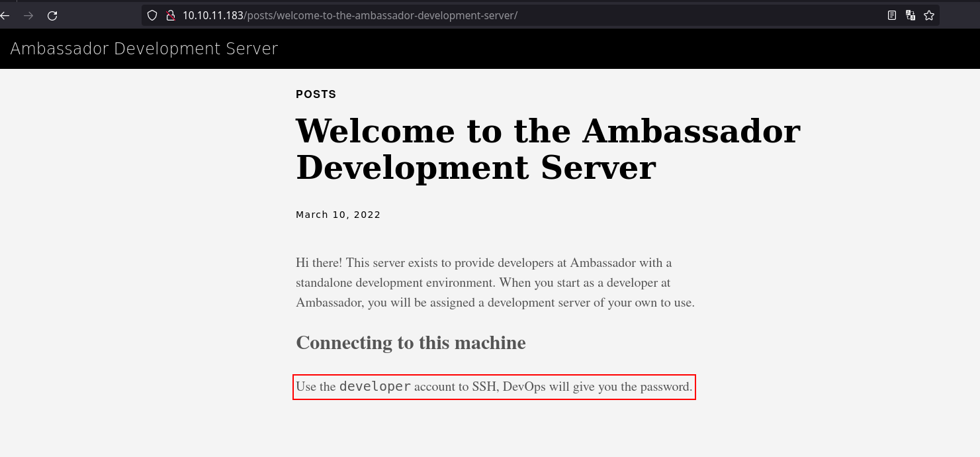Click the red-outlined developer SSH sentence
The image size is (980, 457).
pos(494,386)
